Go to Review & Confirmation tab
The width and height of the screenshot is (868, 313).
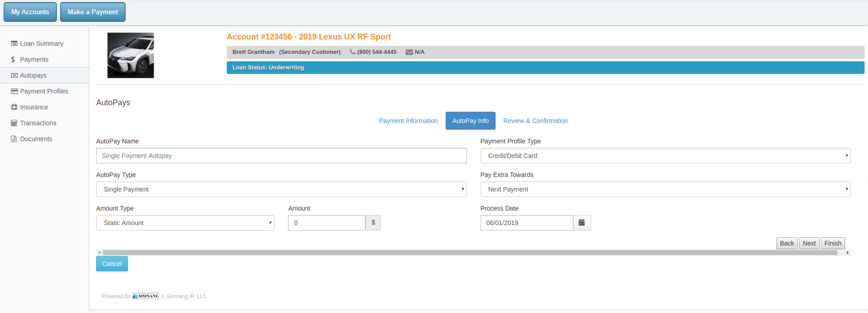536,121
